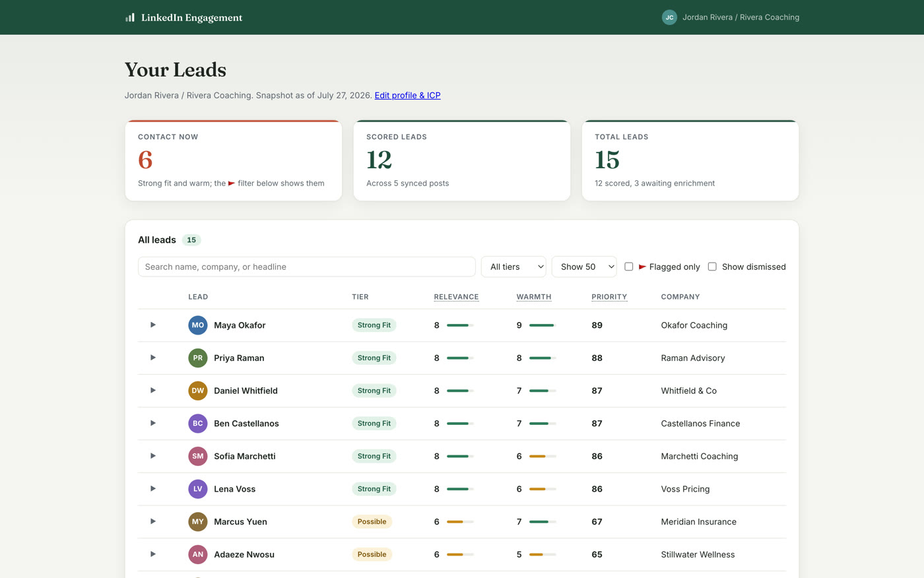Click Priya Raman's PR avatar
Image resolution: width=924 pixels, height=578 pixels.
[x=198, y=358]
